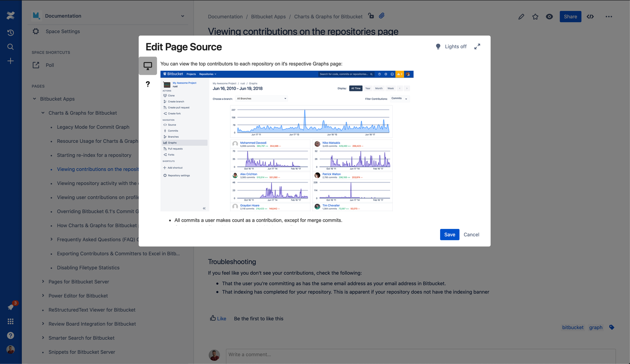This screenshot has width=630, height=364.
Task: Click the Poll shortcut external link icon
Action: click(36, 65)
